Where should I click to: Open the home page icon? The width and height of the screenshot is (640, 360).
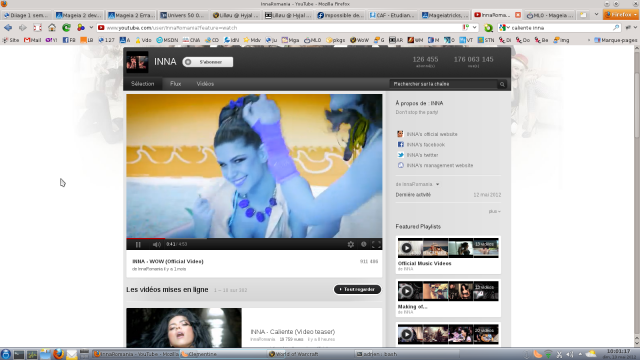pos(52,28)
